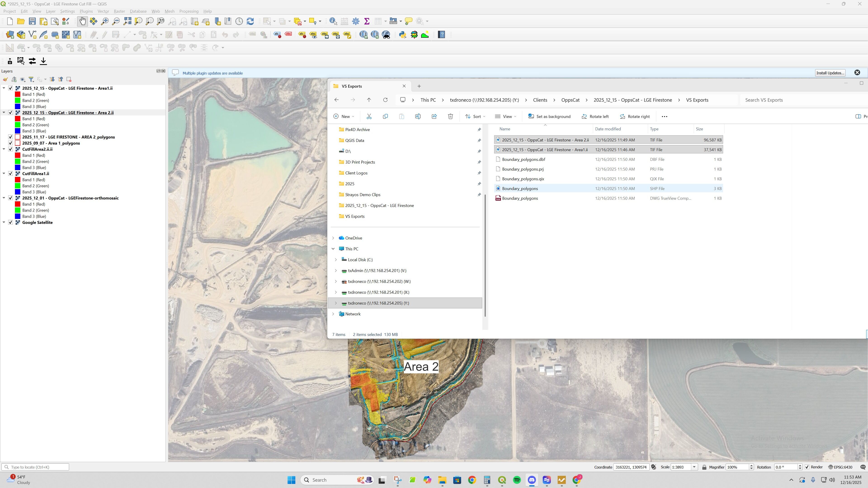
Task: Click the swap arrows plugin icon
Action: coord(32,61)
